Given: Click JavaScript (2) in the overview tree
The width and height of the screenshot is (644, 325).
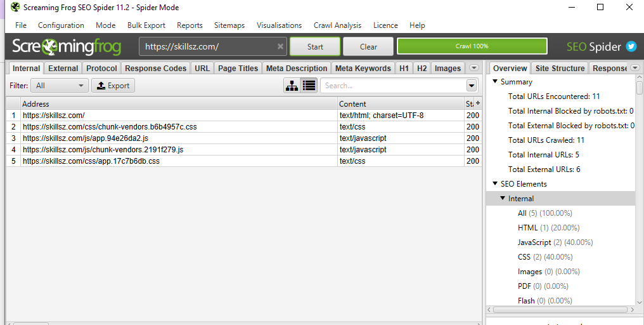Looking at the screenshot, I should (x=555, y=242).
